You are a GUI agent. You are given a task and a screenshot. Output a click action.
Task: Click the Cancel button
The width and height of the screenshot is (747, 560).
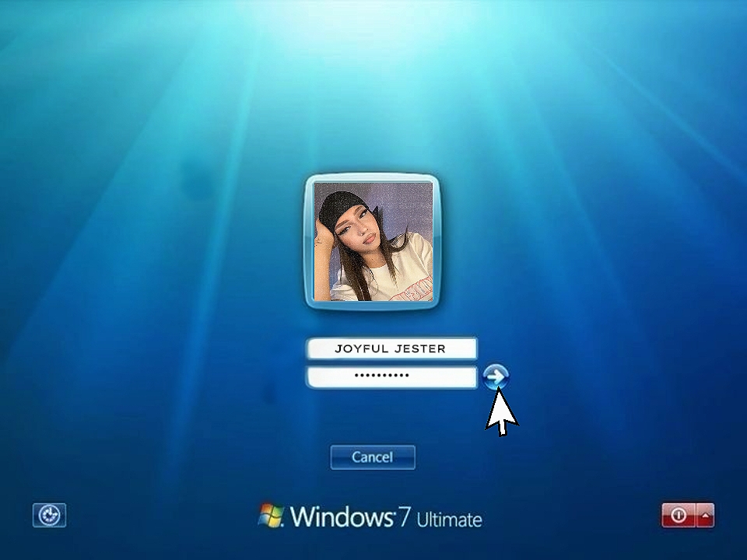click(373, 457)
